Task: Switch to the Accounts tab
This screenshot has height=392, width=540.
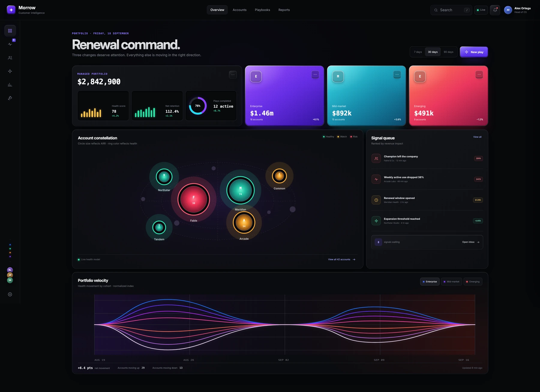Action: tap(239, 10)
